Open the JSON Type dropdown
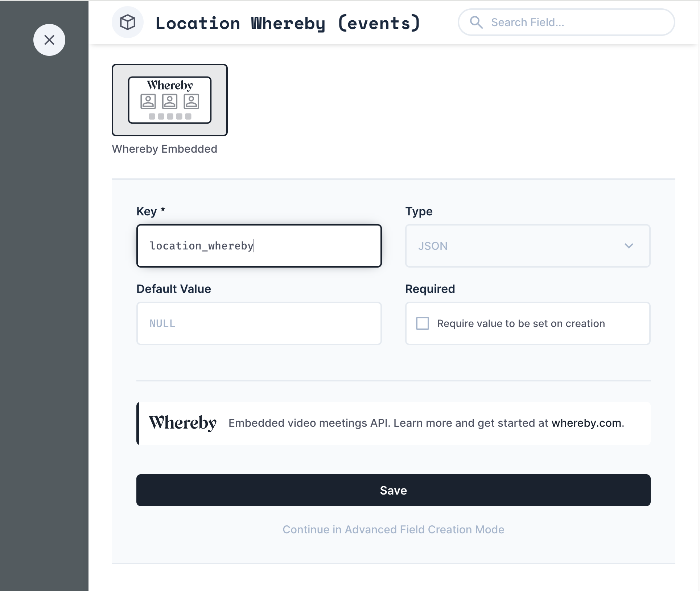 pyautogui.click(x=527, y=246)
